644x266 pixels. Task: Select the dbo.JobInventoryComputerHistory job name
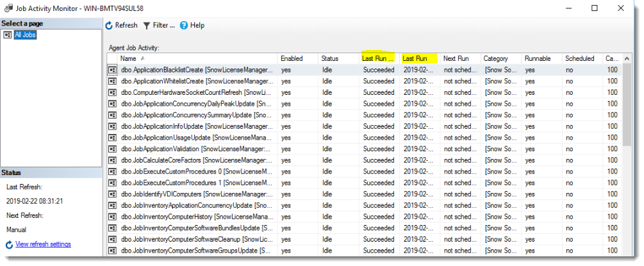(197, 216)
